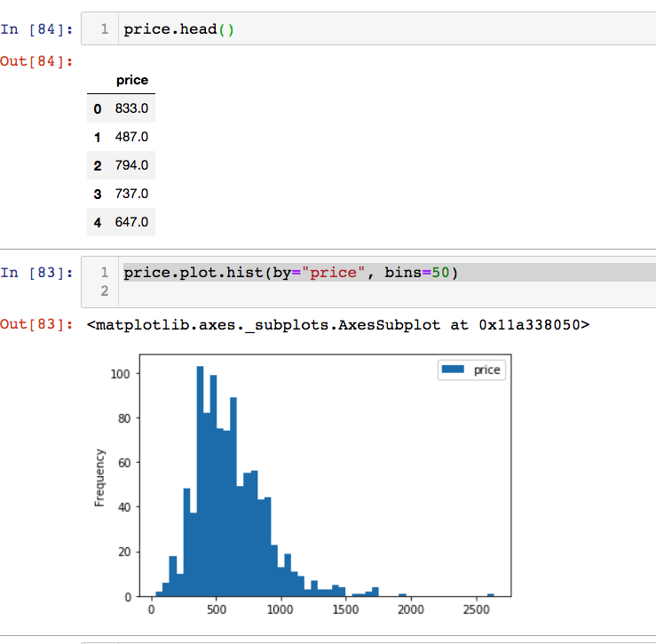Viewport: 656px width, 644px height.
Task: Click the price legend label
Action: (487, 370)
